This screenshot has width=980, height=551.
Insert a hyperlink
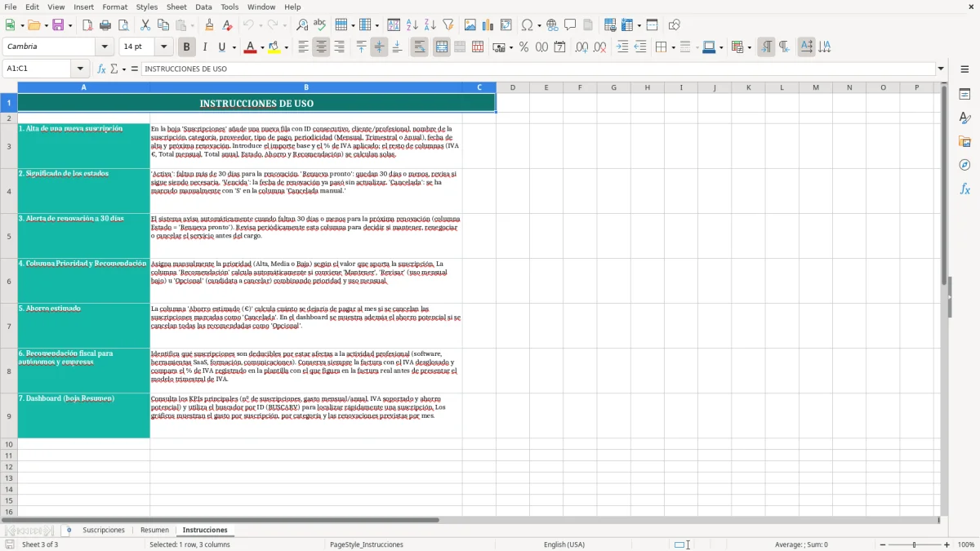click(x=552, y=25)
